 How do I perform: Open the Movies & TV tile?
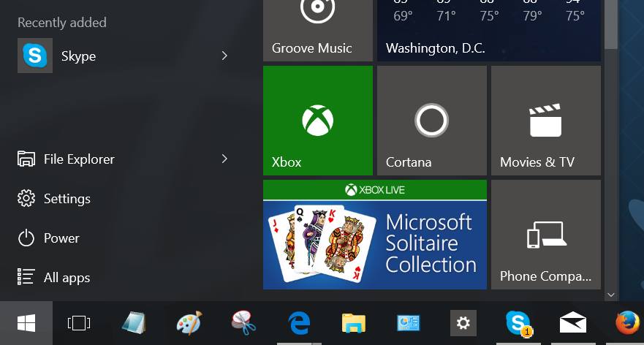click(546, 121)
